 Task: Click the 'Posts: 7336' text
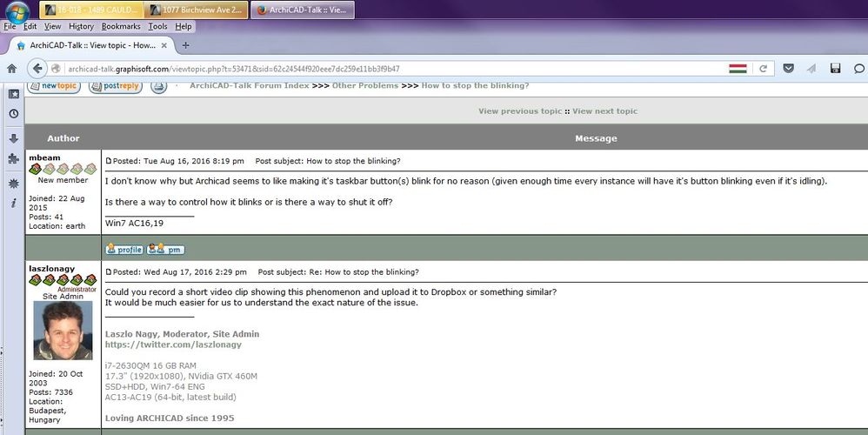click(x=51, y=391)
